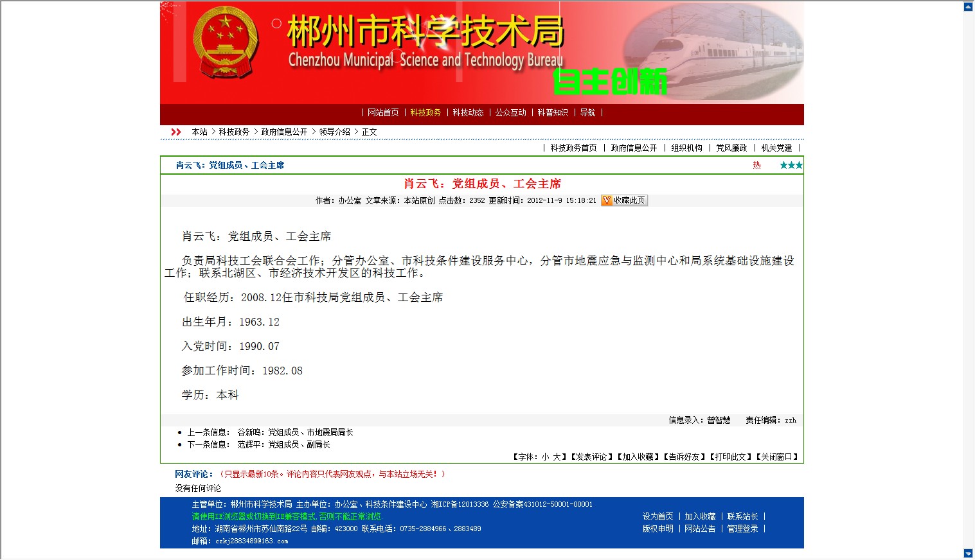Click the train image in the banner
This screenshot has width=975, height=560.
[x=714, y=51]
